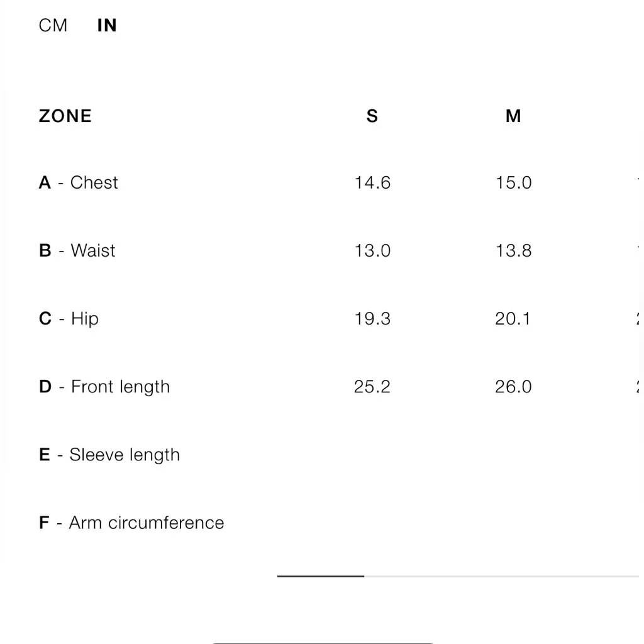Select the IN unit option
Viewport: 644px width, 644px height.
107,25
